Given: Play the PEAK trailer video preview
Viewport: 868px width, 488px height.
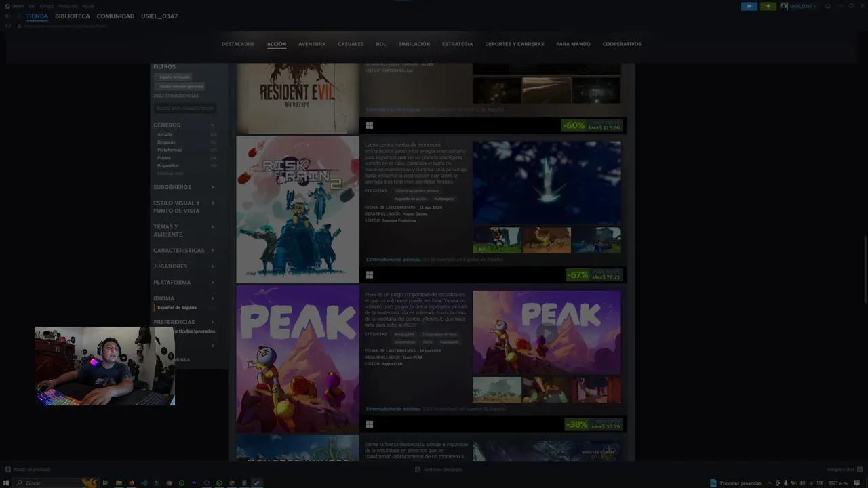Looking at the screenshot, I should click(x=547, y=333).
